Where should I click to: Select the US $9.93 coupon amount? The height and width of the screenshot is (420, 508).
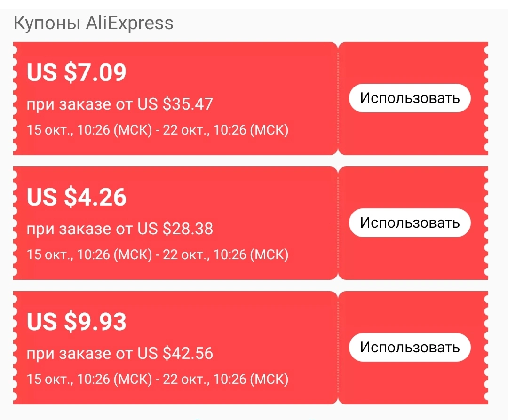77,322
